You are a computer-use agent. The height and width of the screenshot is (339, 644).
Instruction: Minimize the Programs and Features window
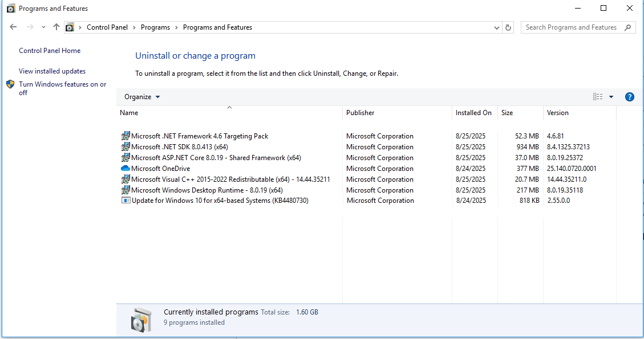(x=578, y=8)
